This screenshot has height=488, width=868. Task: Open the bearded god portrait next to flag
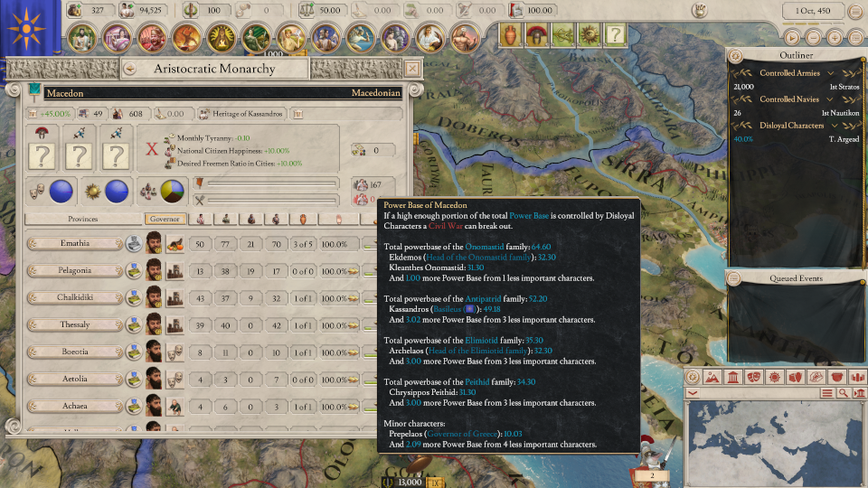point(82,39)
